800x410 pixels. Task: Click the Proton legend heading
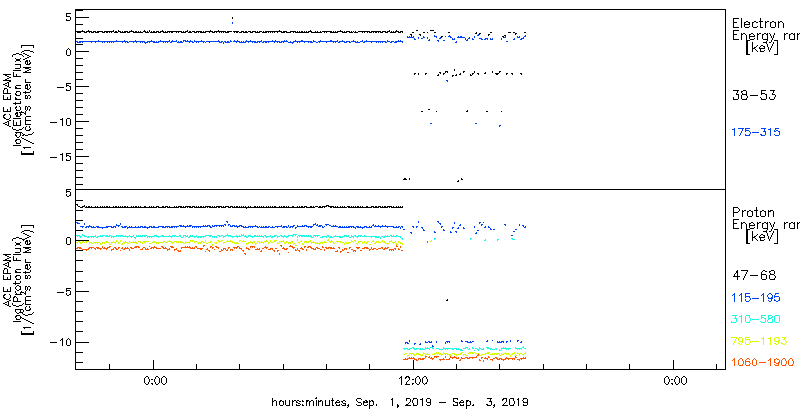point(753,212)
